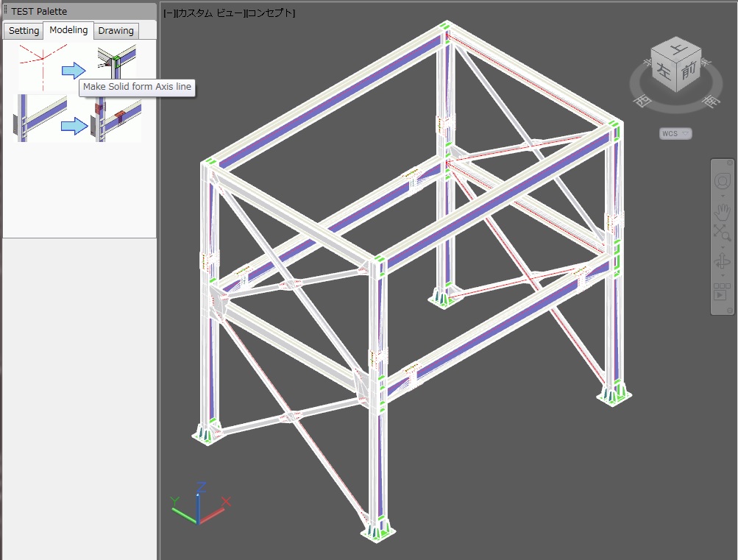Click the [-] viewport controls label
The image size is (738, 560).
click(x=168, y=13)
